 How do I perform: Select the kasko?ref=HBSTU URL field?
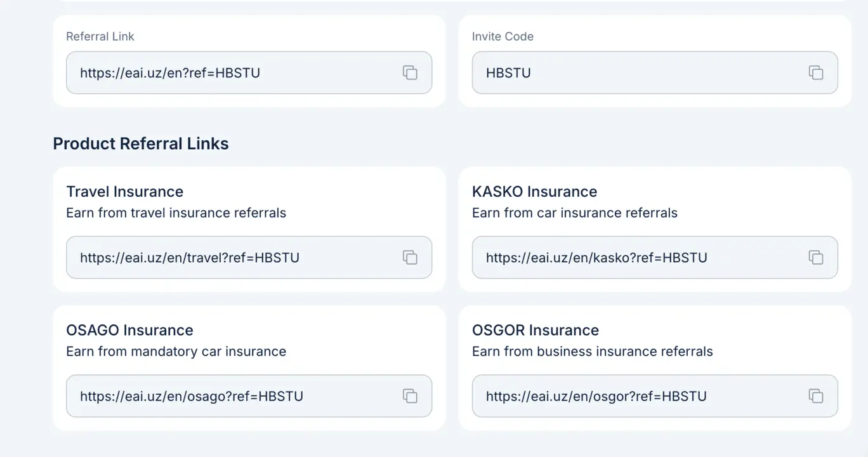[x=655, y=257]
